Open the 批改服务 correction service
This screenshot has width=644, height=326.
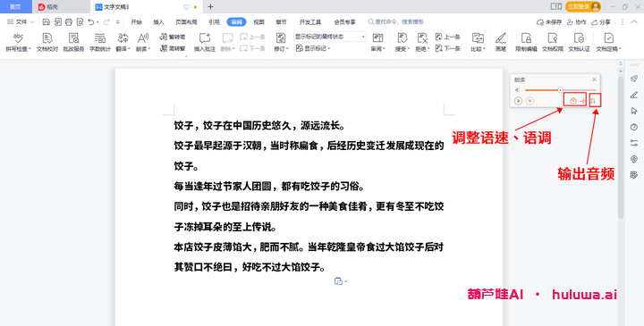[73, 43]
